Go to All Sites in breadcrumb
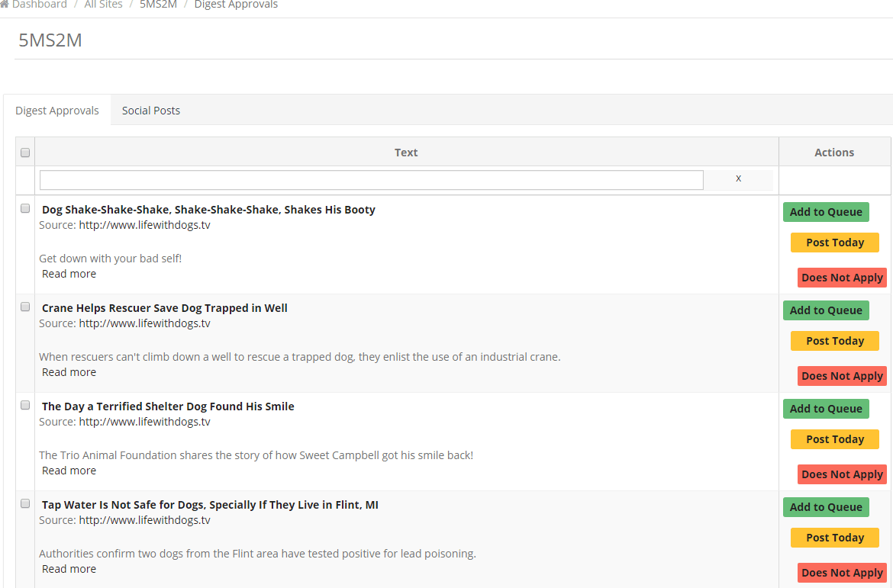This screenshot has width=893, height=588. [103, 5]
